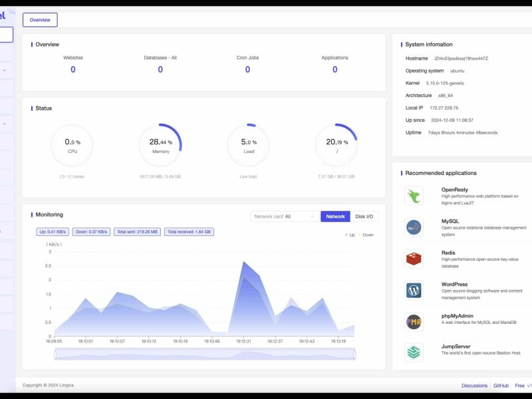Select the Redis application icon
This screenshot has height=399, width=532.
[414, 259]
